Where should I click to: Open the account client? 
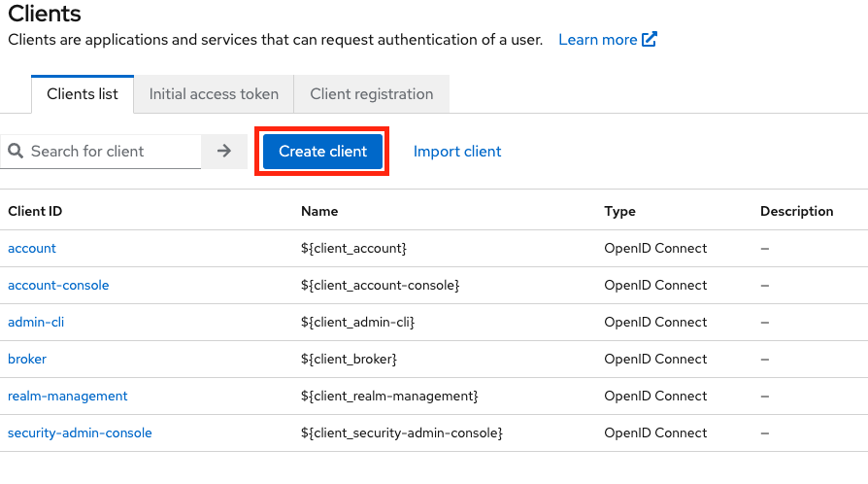[32, 249]
